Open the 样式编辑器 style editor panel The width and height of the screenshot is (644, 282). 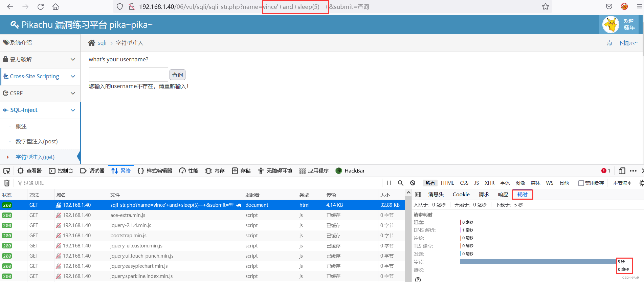(155, 171)
